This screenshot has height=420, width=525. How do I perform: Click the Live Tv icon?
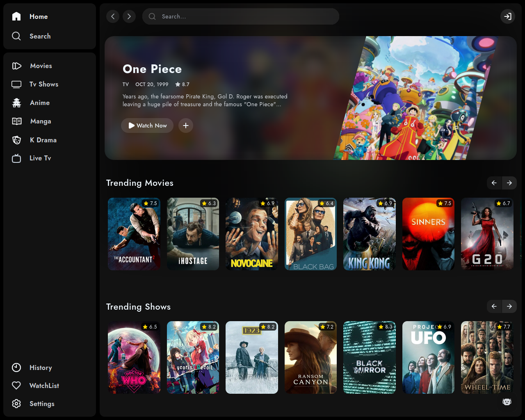pos(16,158)
